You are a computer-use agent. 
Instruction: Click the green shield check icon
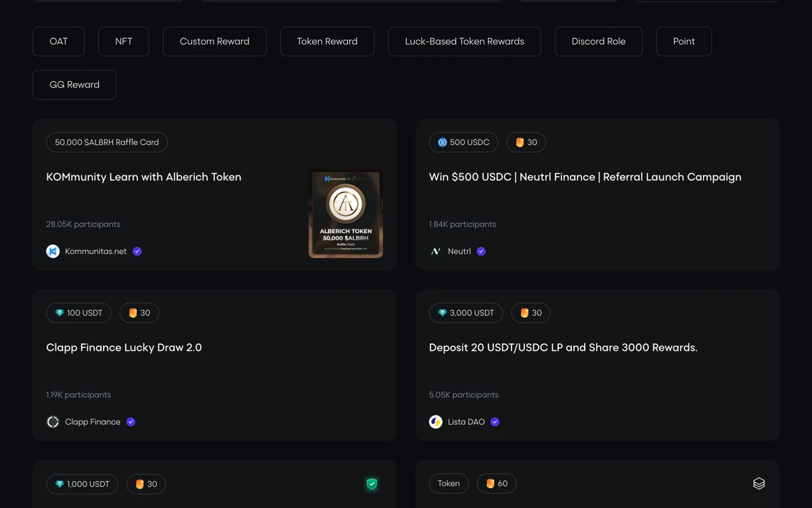pos(371,484)
